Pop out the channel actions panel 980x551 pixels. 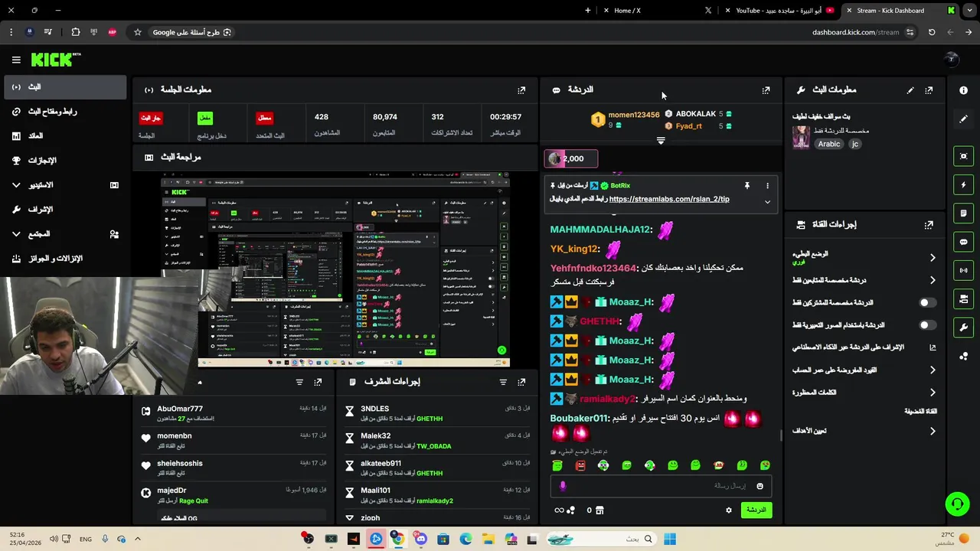click(929, 225)
